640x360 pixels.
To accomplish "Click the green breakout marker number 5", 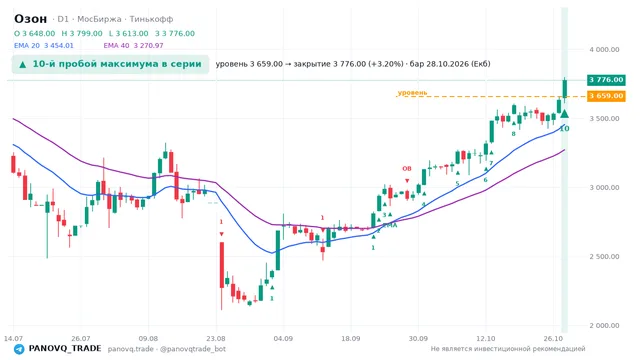I will click(457, 183).
